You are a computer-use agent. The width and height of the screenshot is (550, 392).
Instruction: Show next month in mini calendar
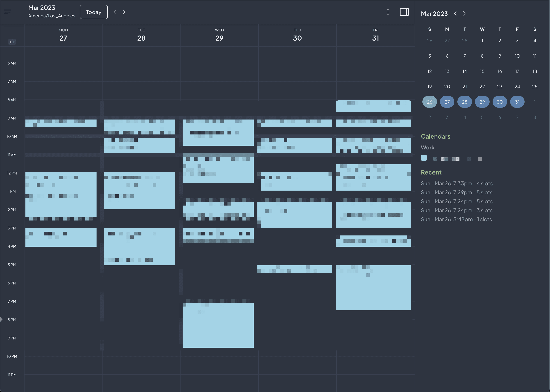[464, 13]
